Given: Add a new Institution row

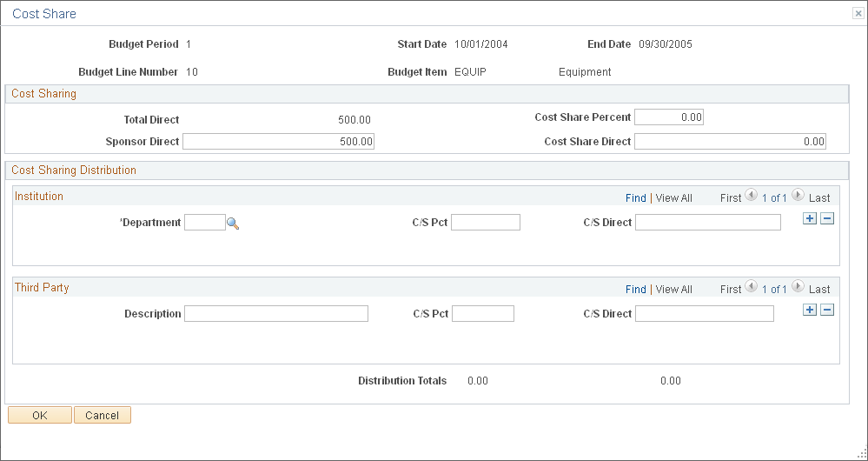Looking at the screenshot, I should [809, 218].
